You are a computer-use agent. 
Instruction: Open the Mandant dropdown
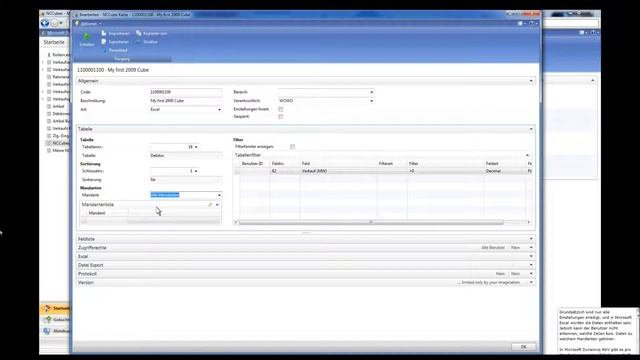219,195
